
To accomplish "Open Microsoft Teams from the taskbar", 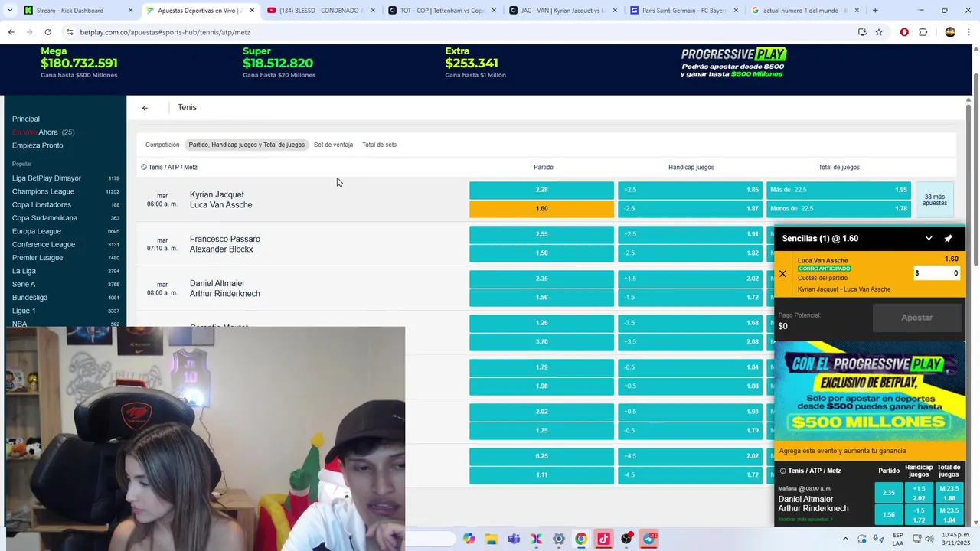I will point(514,539).
